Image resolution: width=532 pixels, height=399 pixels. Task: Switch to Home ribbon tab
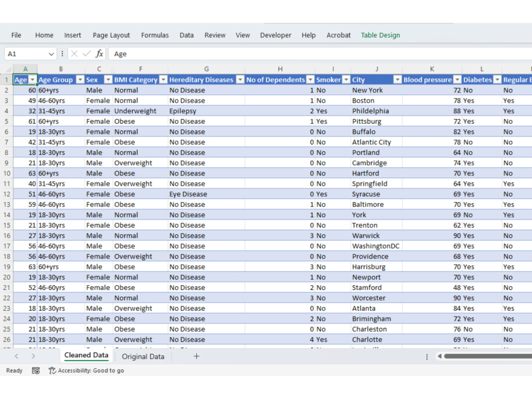[x=44, y=35]
